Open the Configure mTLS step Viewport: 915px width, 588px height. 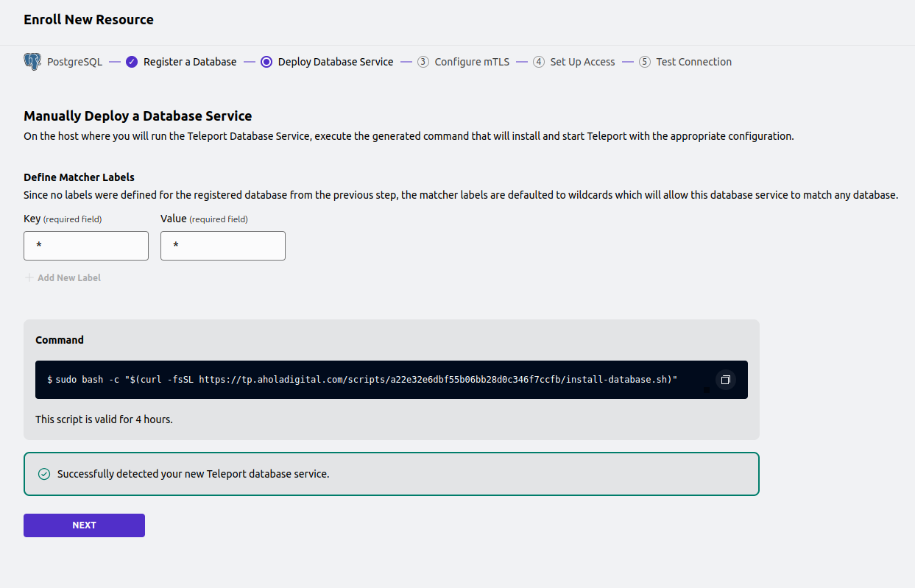click(x=472, y=62)
